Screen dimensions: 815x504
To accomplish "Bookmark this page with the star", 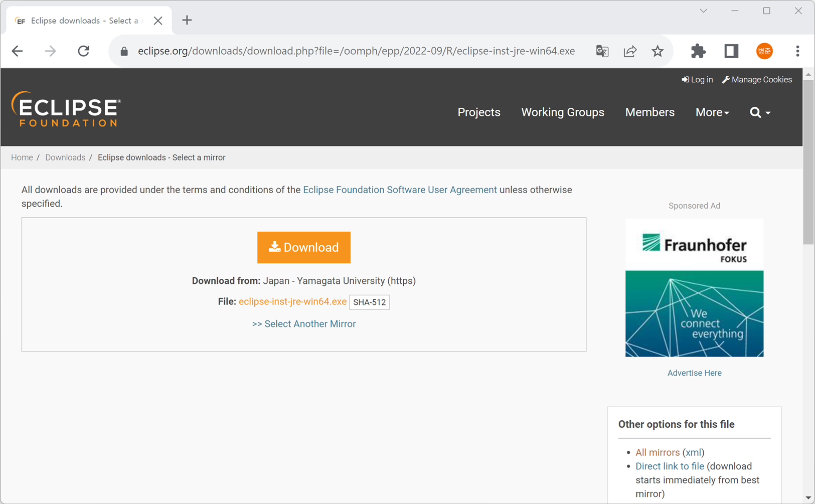I will point(658,51).
